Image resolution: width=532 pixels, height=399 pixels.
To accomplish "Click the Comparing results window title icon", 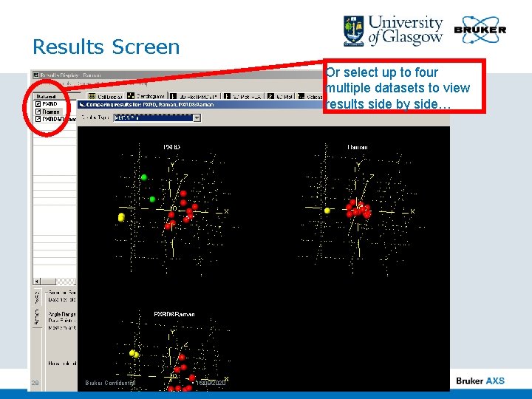I will pyautogui.click(x=82, y=104).
